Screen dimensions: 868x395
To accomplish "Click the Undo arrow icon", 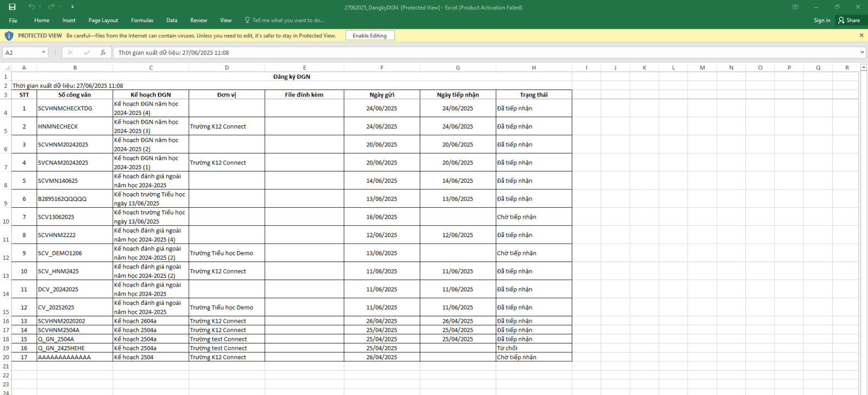I will pyautogui.click(x=31, y=7).
